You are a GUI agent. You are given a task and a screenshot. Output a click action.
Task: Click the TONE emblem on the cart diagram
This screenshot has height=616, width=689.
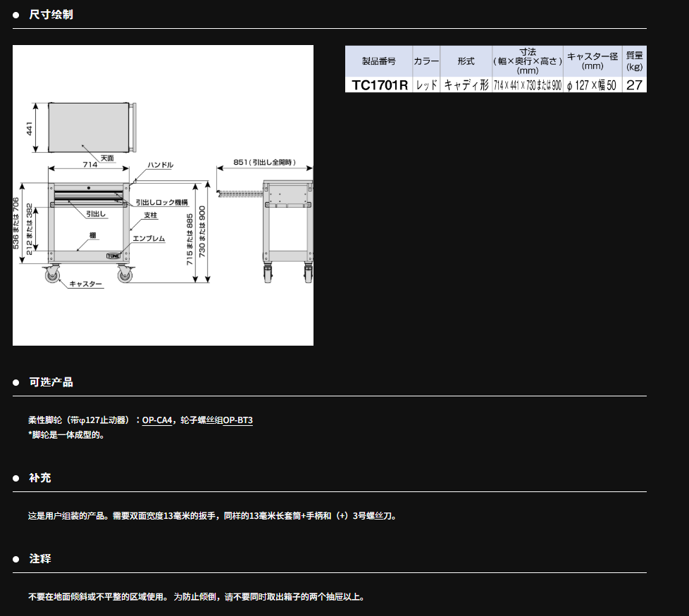coord(113,256)
